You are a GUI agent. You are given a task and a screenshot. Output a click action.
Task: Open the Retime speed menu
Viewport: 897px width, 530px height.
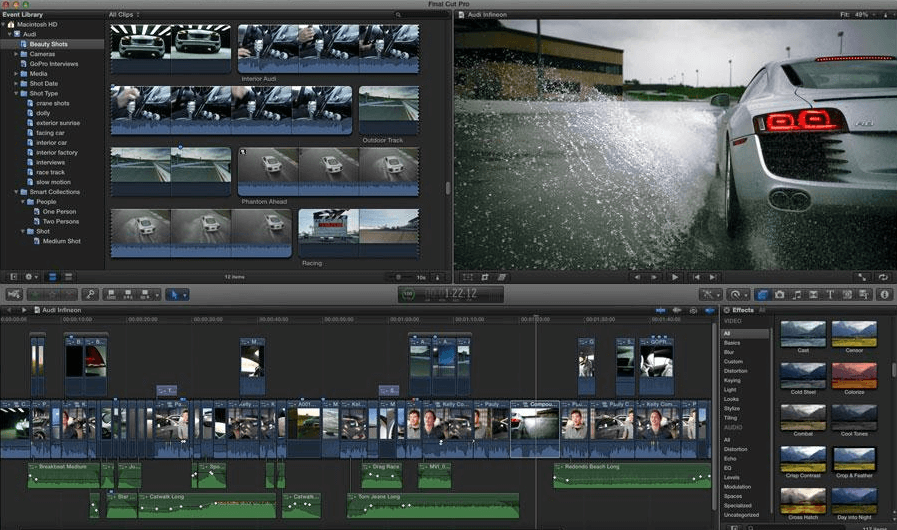point(737,294)
